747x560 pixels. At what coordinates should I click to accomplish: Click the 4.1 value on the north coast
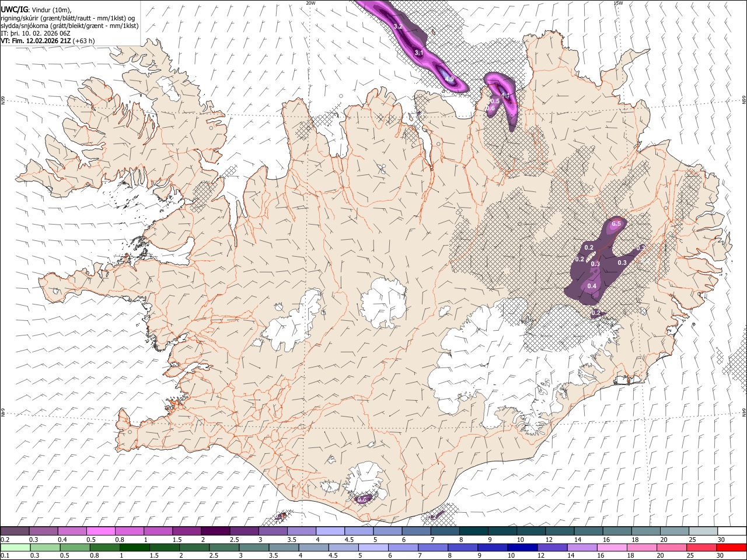[505, 95]
